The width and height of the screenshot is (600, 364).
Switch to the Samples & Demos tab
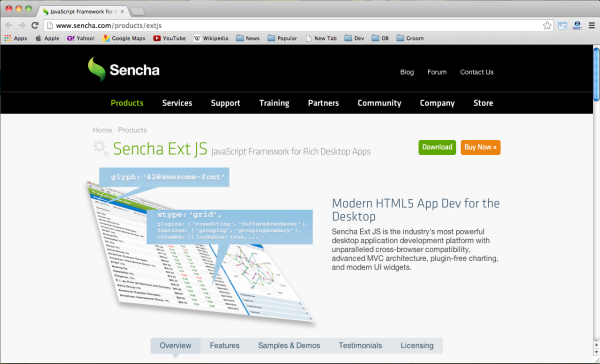tap(289, 346)
